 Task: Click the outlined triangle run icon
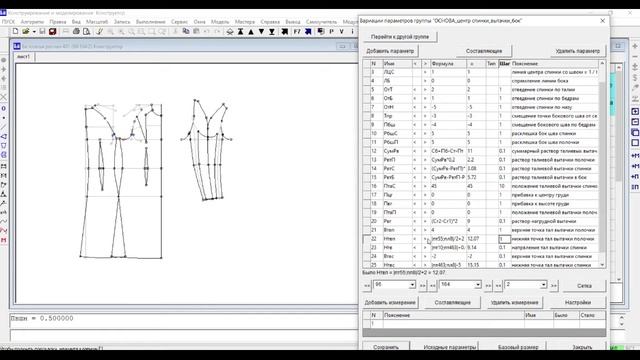point(230,32)
